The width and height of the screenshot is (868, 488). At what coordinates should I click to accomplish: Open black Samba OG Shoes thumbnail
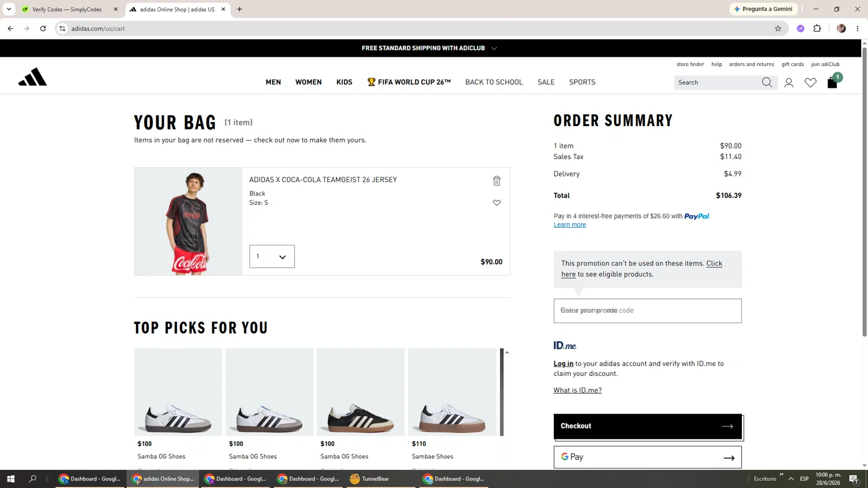(x=361, y=392)
